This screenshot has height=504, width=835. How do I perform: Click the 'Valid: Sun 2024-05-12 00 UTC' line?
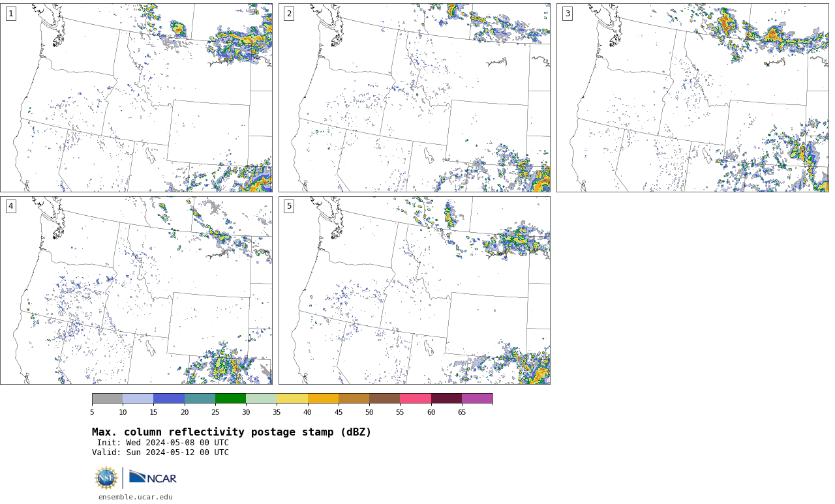point(160,452)
